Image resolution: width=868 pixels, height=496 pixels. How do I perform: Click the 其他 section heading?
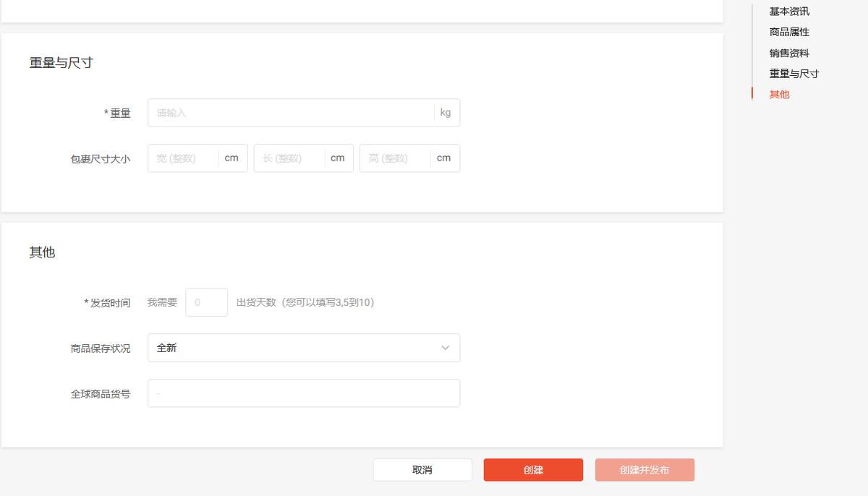click(42, 252)
